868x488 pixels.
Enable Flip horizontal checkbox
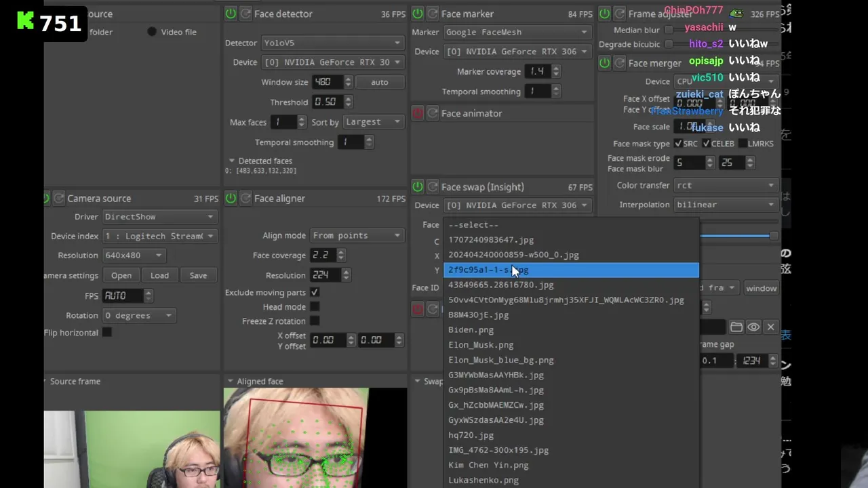pos(107,332)
